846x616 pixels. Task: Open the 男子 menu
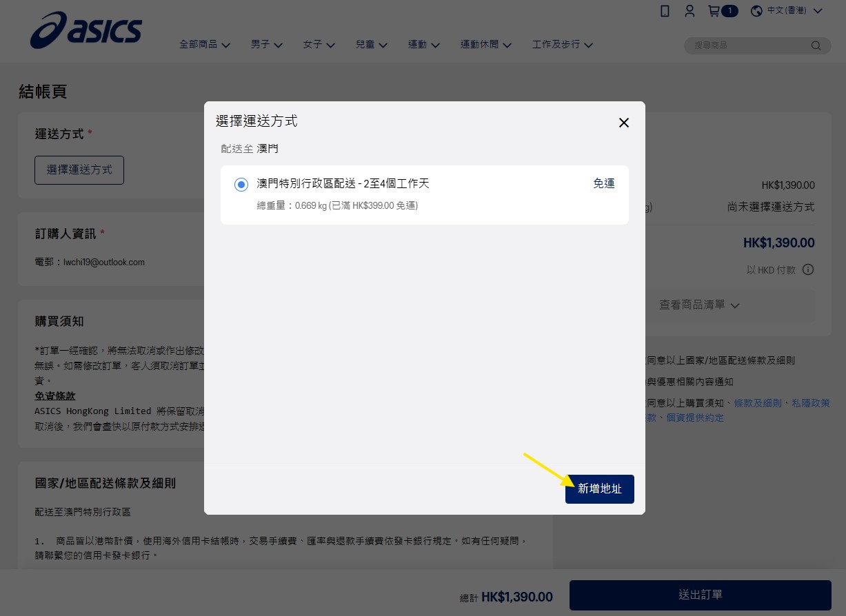click(267, 45)
